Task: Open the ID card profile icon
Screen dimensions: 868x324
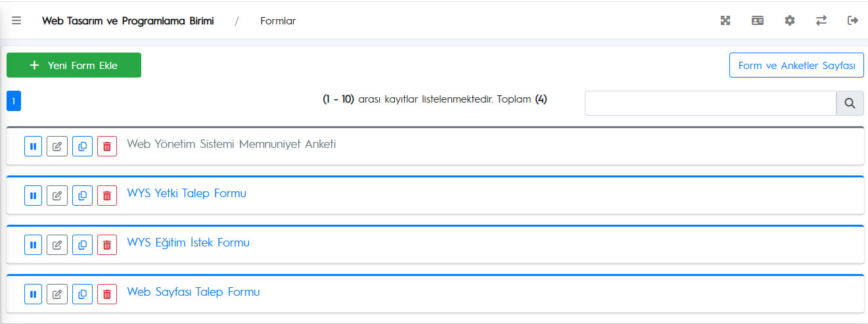Action: click(758, 20)
